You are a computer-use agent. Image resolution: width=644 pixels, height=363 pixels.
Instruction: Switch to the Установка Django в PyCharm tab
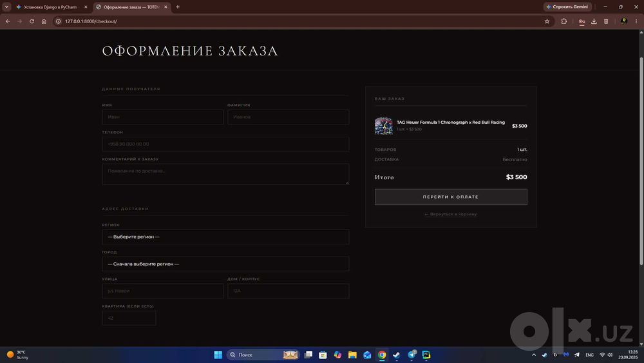pyautogui.click(x=50, y=7)
